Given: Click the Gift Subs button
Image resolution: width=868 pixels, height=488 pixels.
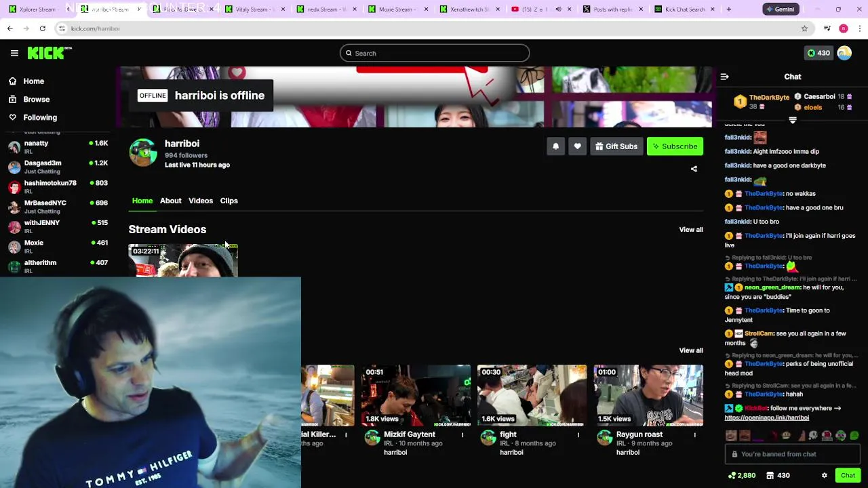Looking at the screenshot, I should (x=616, y=146).
